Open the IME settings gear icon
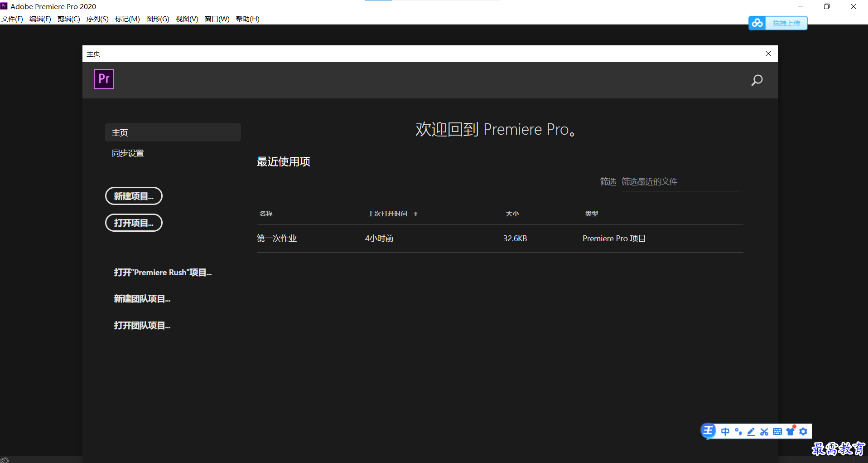868x463 pixels. pyautogui.click(x=803, y=432)
